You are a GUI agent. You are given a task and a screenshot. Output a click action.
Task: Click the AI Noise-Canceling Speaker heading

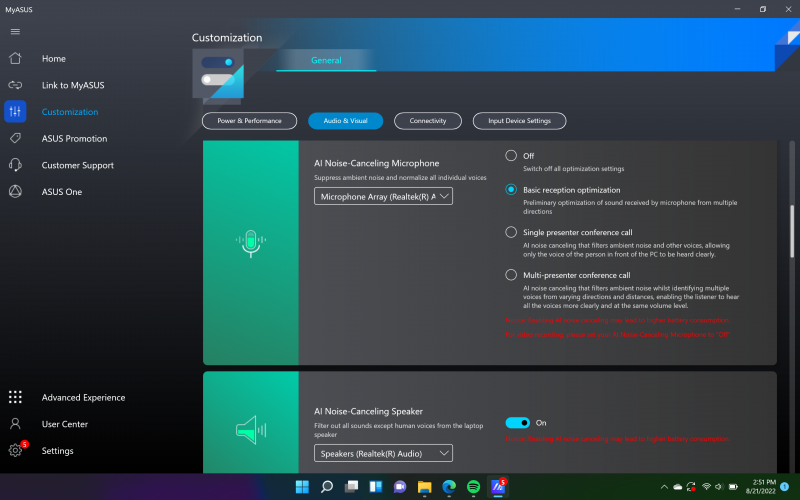pyautogui.click(x=368, y=411)
